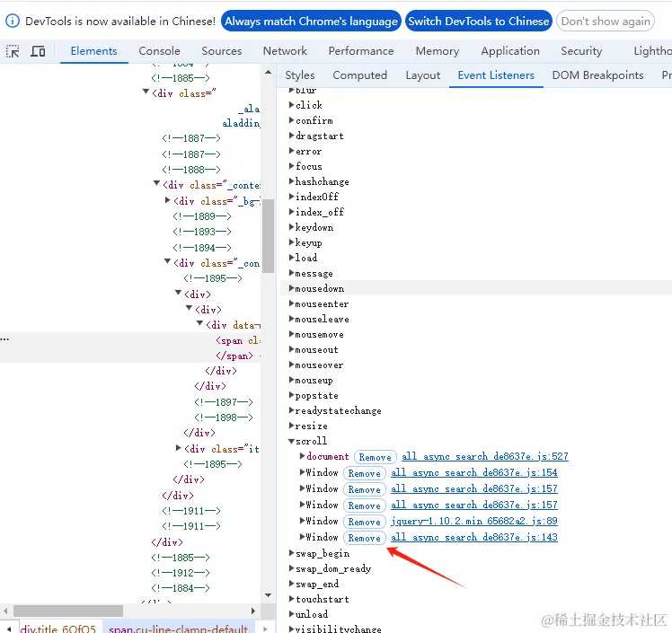Expand the swap_begin event listeners
The width and height of the screenshot is (672, 633).
[292, 553]
